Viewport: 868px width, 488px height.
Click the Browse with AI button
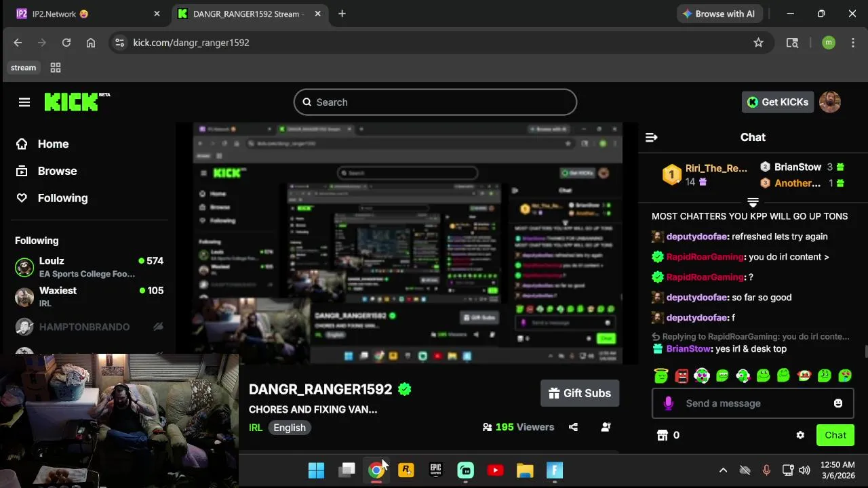(x=719, y=14)
